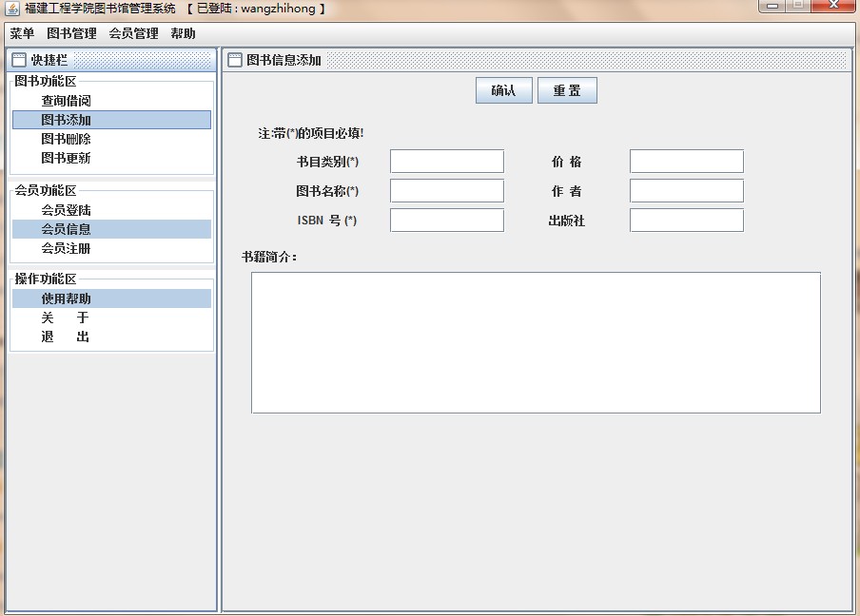Click the 快捷栏 panel window icon

coord(19,60)
